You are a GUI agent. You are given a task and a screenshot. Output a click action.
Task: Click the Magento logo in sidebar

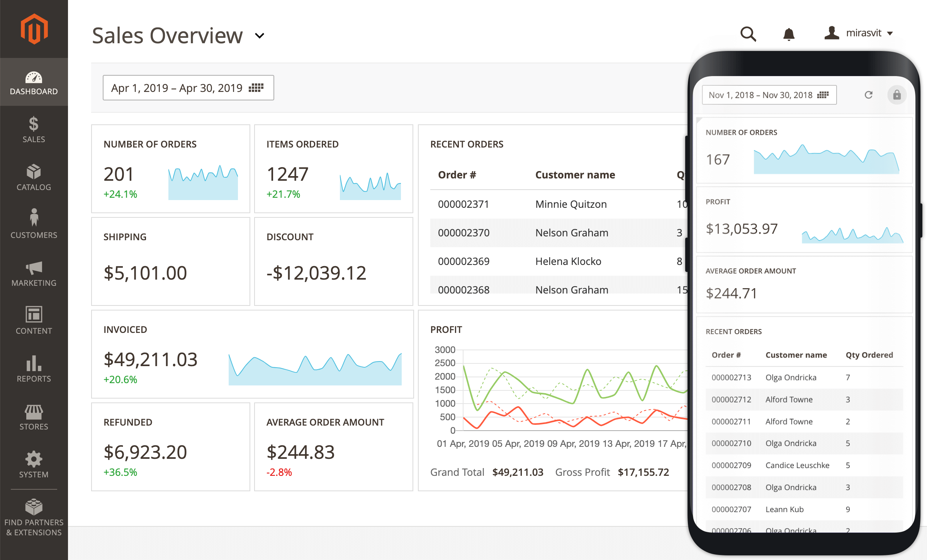34,29
